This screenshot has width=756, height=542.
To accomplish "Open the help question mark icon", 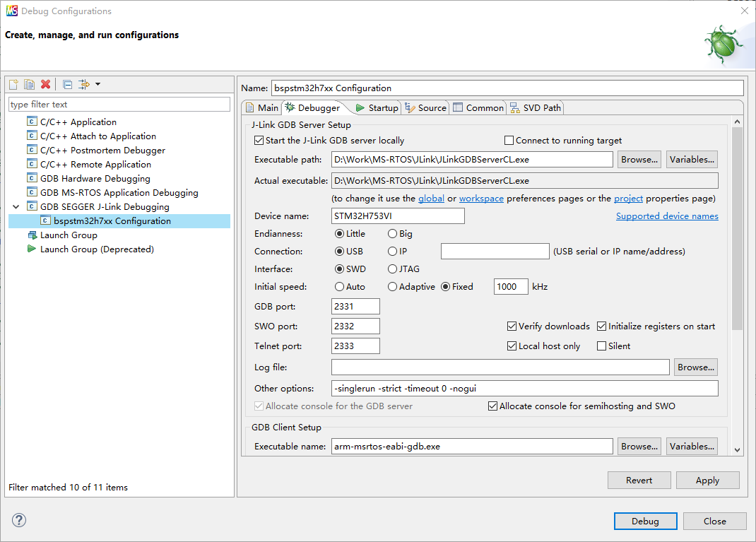I will [x=18, y=521].
